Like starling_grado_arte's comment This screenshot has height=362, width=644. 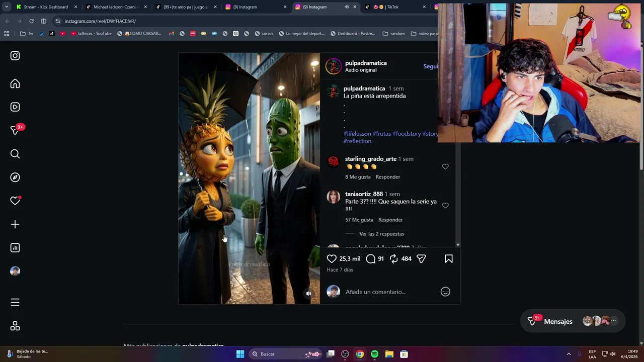[x=445, y=166]
